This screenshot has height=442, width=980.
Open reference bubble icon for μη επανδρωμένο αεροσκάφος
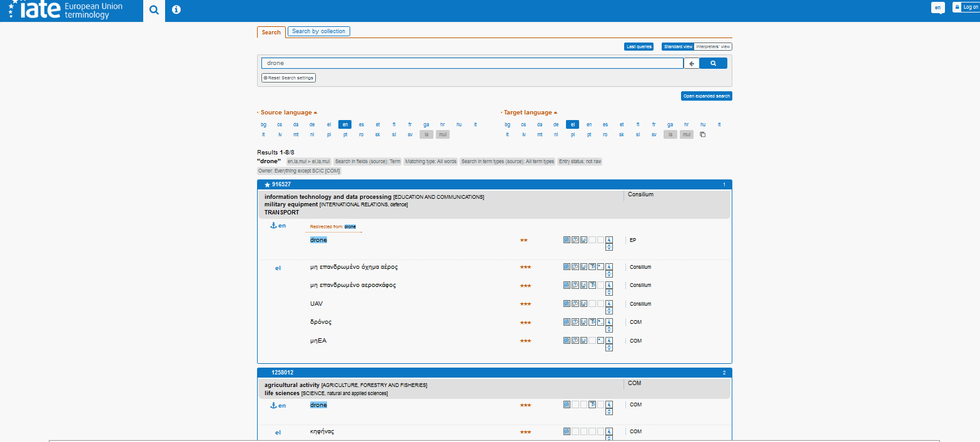(575, 285)
